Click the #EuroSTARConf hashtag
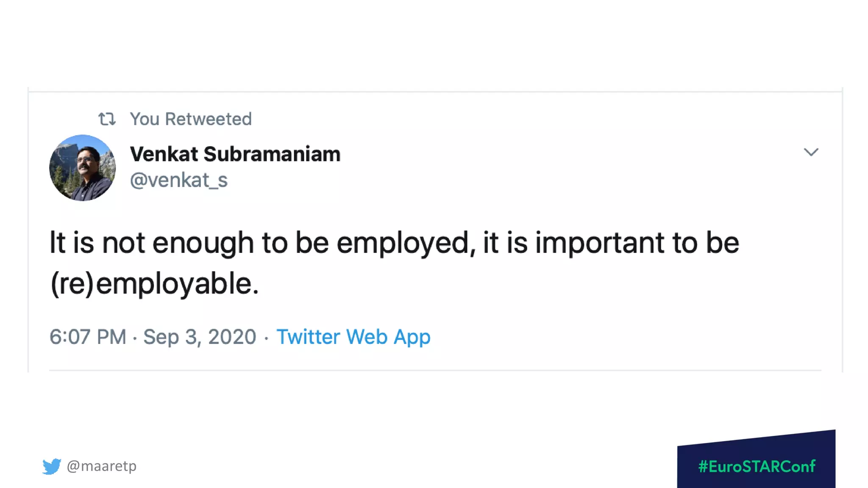This screenshot has height=488, width=868. coord(757,466)
